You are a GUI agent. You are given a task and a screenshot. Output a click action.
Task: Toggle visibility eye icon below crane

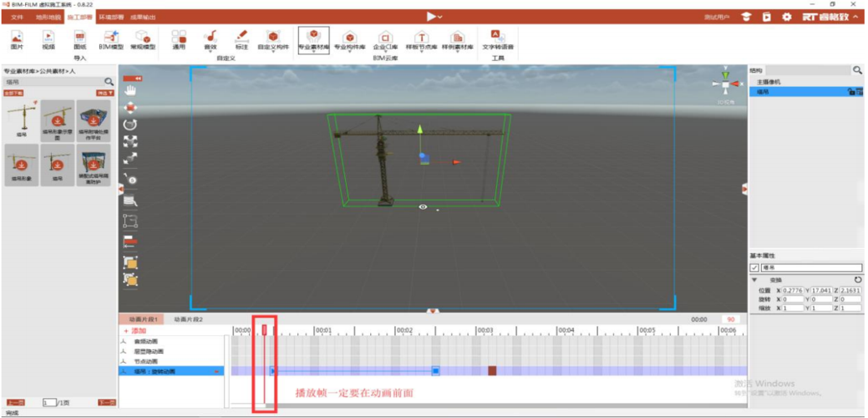coord(423,206)
